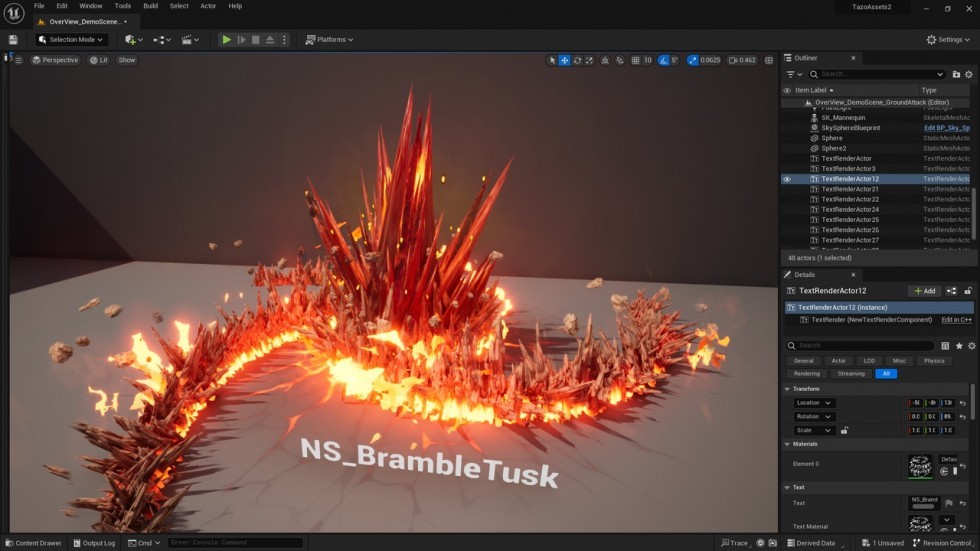Open the camera speed 0.462 setting

click(742, 60)
